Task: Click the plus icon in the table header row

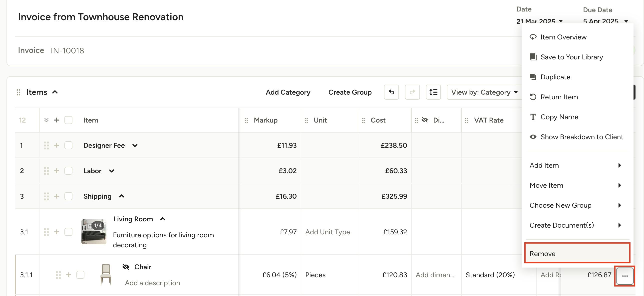Action: click(x=57, y=120)
